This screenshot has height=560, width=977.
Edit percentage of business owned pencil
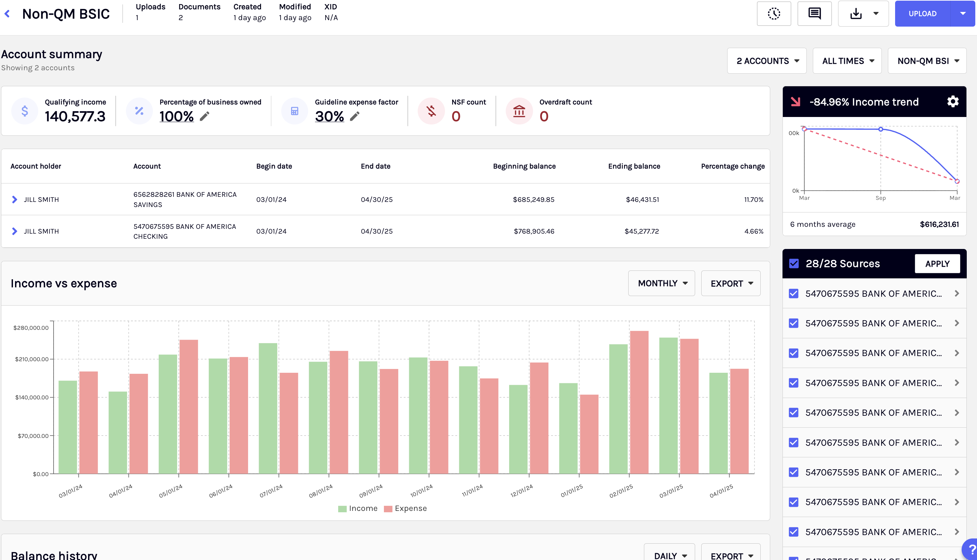[205, 116]
